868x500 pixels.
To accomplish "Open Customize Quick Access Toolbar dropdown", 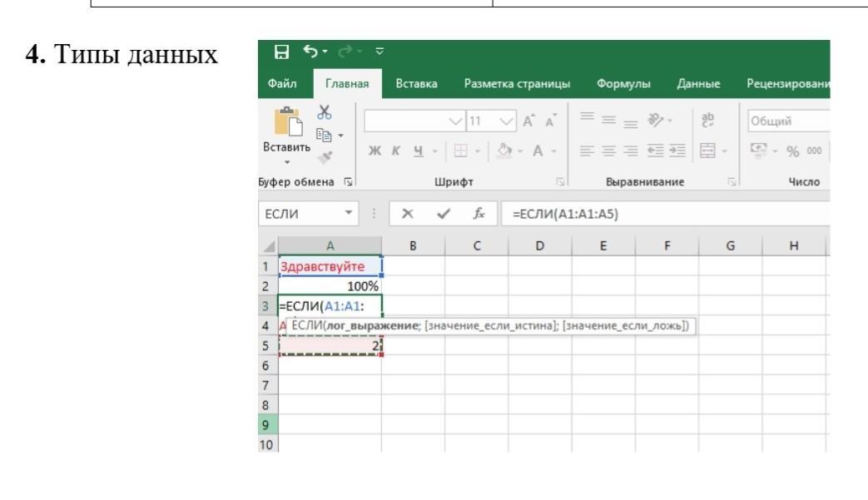I will 379,51.
